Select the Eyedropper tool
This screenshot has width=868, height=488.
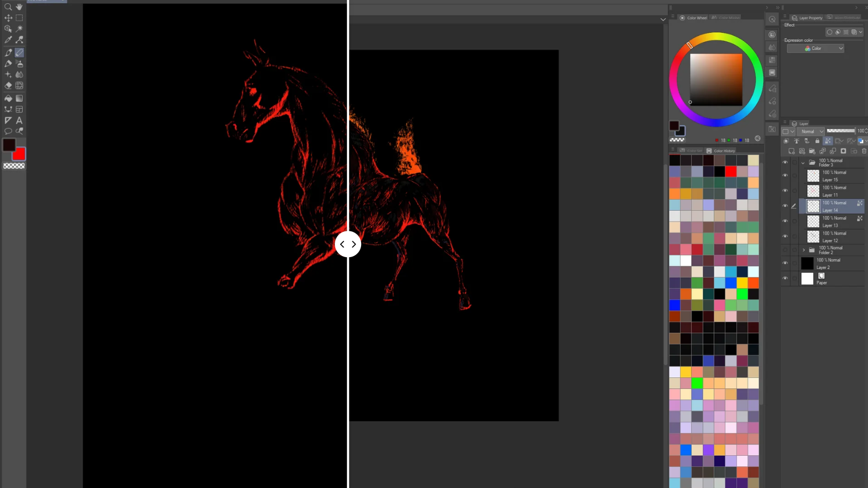pos(8,39)
